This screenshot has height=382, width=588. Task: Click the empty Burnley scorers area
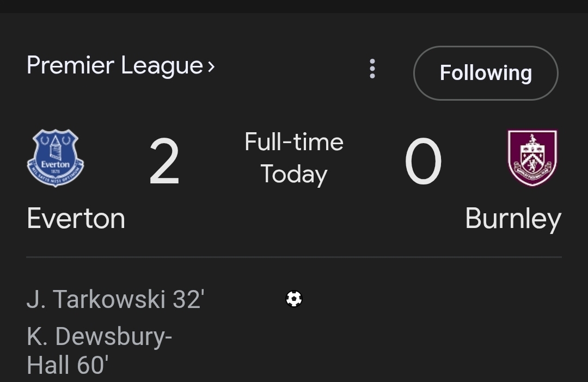[x=463, y=326]
